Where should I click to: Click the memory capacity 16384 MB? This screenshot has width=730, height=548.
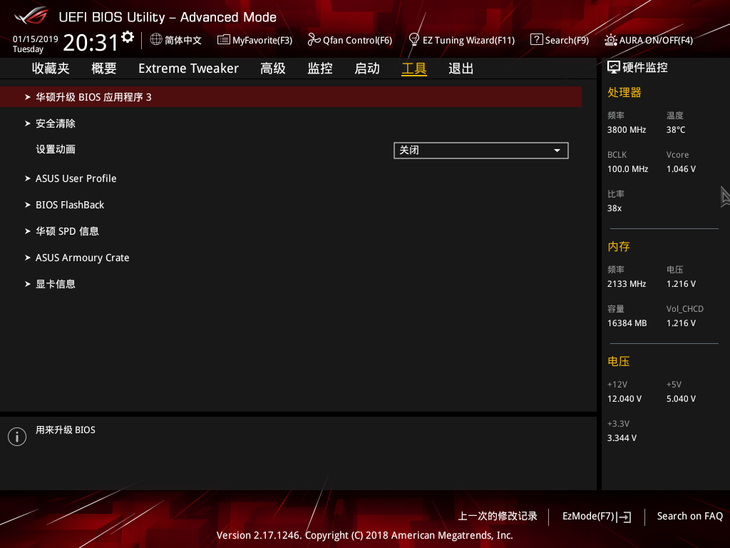point(627,323)
